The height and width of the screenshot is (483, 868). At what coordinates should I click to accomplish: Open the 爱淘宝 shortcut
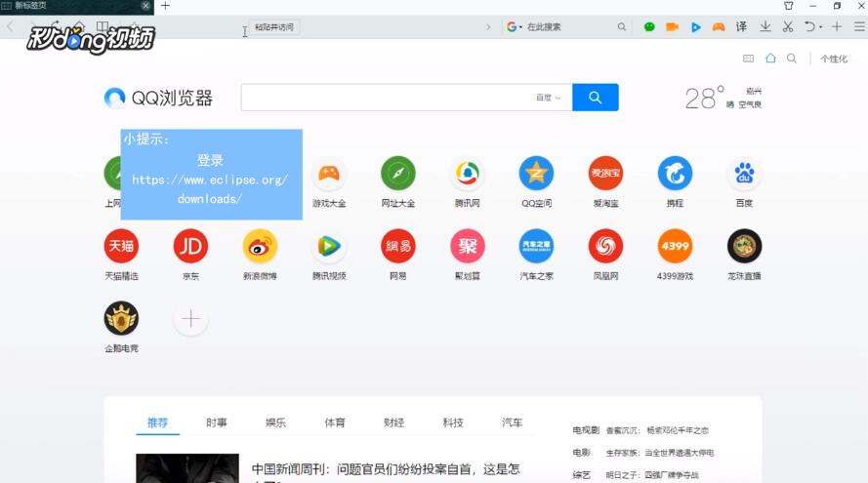coord(605,174)
